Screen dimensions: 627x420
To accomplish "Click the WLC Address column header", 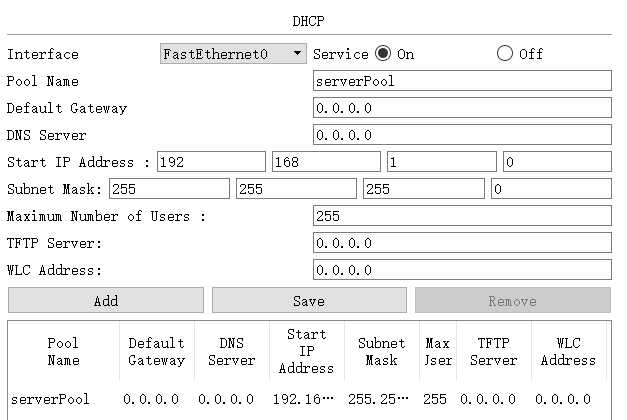I will (x=569, y=352).
